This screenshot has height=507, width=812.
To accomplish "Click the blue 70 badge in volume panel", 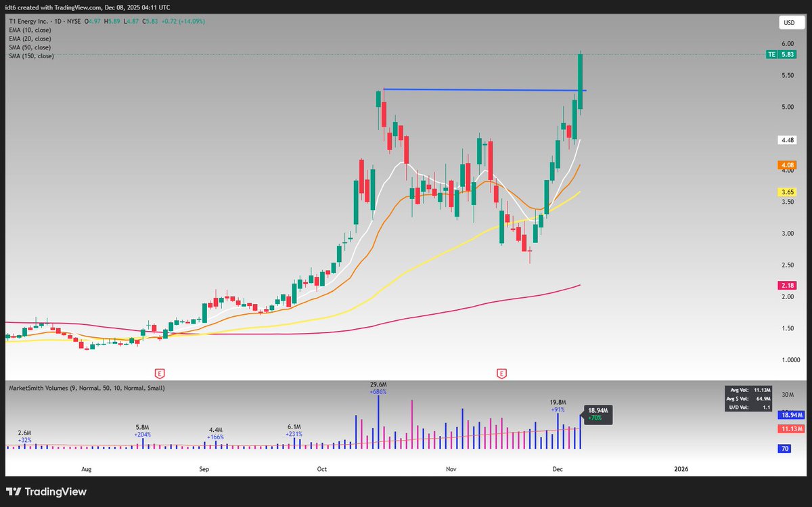I will (x=784, y=449).
